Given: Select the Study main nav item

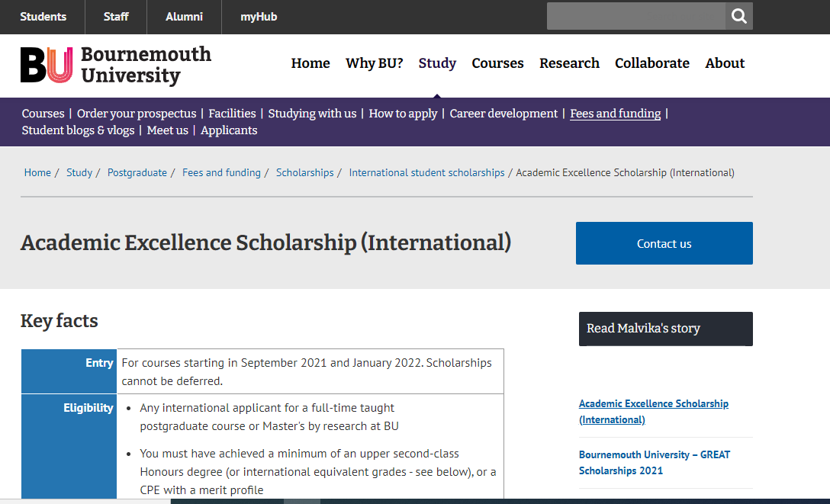Looking at the screenshot, I should click(437, 63).
